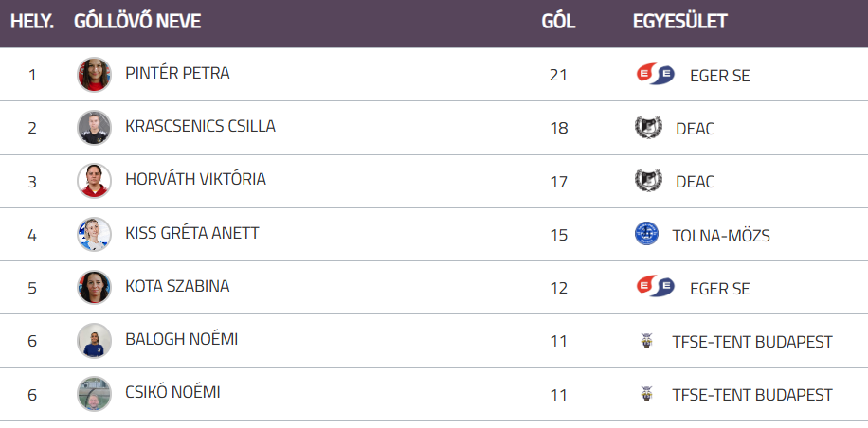Image resolution: width=868 pixels, height=428 pixels.
Task: Open the player name PINTÉR PETRA
Action: pyautogui.click(x=177, y=73)
